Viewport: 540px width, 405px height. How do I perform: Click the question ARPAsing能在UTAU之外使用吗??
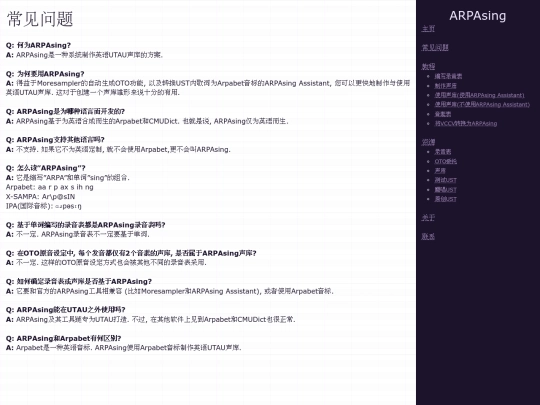coord(65,310)
